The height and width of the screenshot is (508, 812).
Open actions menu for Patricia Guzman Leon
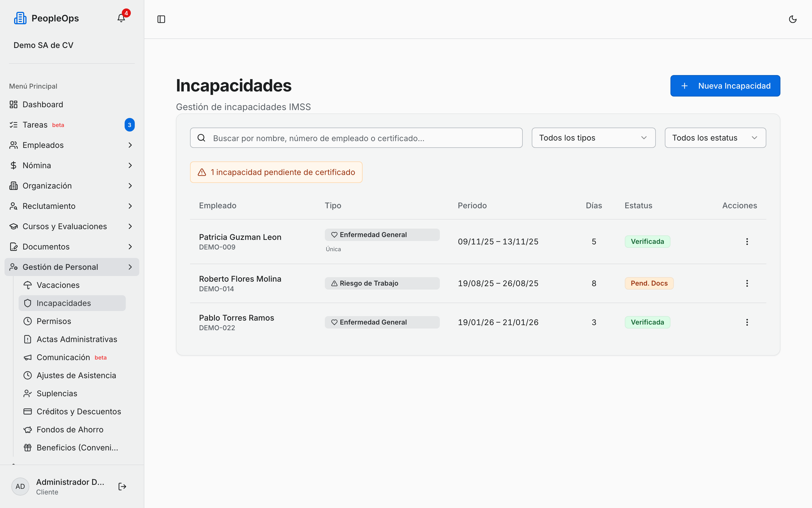click(747, 242)
